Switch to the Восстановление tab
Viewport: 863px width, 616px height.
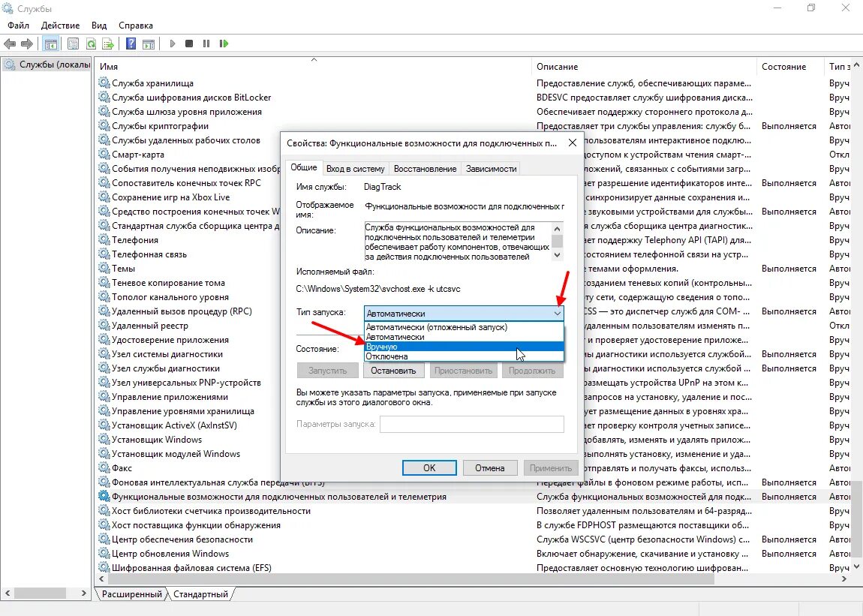[x=425, y=169]
